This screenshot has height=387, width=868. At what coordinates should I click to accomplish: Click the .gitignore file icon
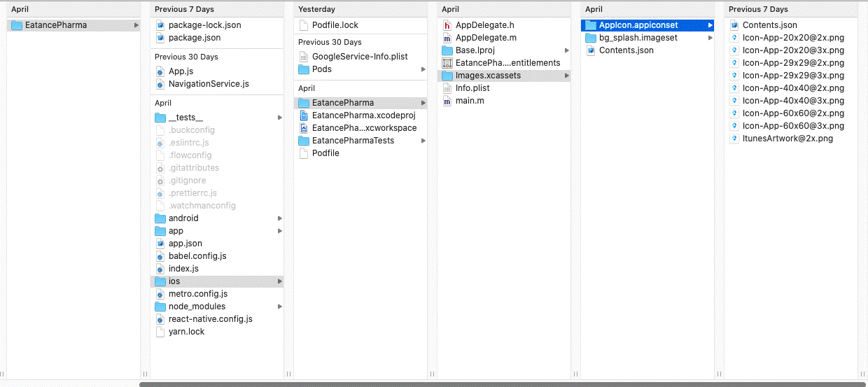(x=160, y=181)
